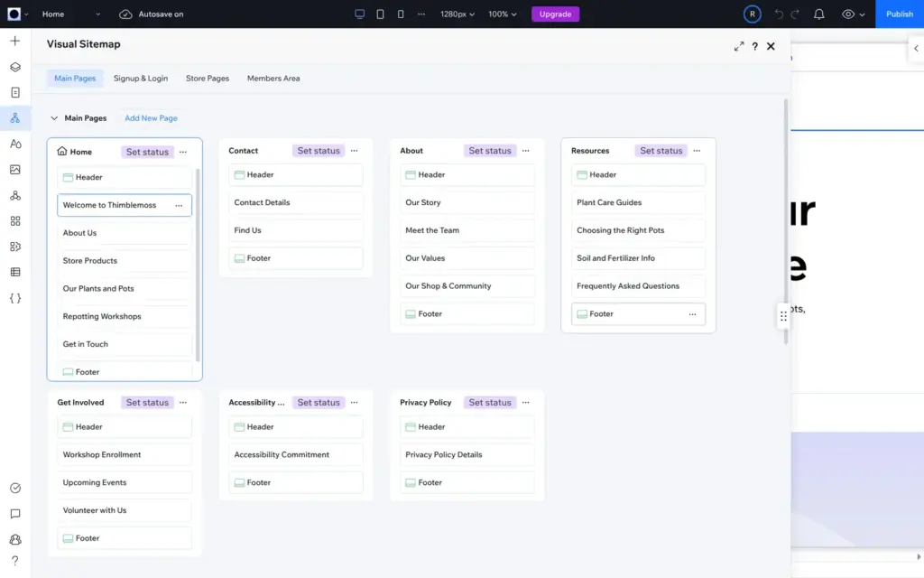Screen dimensions: 924x578
Task: Click the redo arrow
Action: tap(795, 14)
